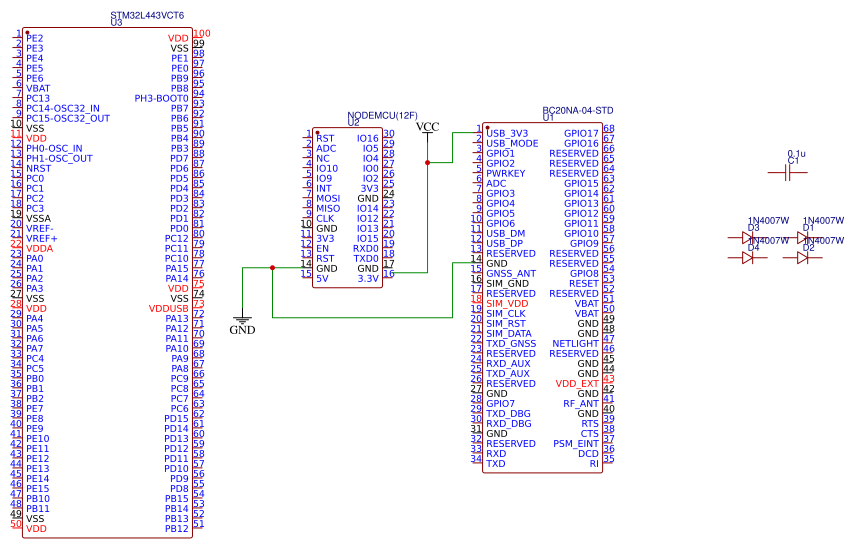This screenshot has width=856, height=548.
Task: Select the VSSA pin label
Action: pos(38,218)
